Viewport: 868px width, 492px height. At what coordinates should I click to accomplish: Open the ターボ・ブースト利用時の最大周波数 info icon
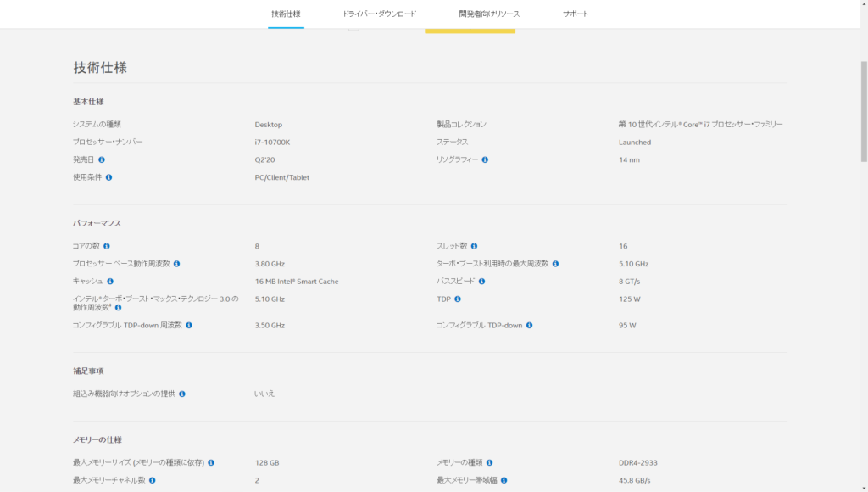coord(556,263)
